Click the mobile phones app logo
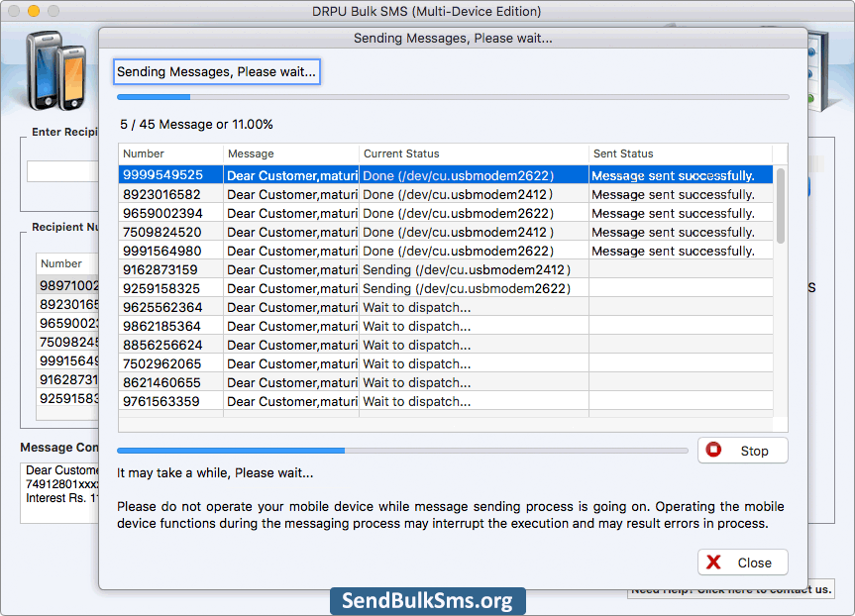Viewport: 855px width, 616px height. point(56,70)
